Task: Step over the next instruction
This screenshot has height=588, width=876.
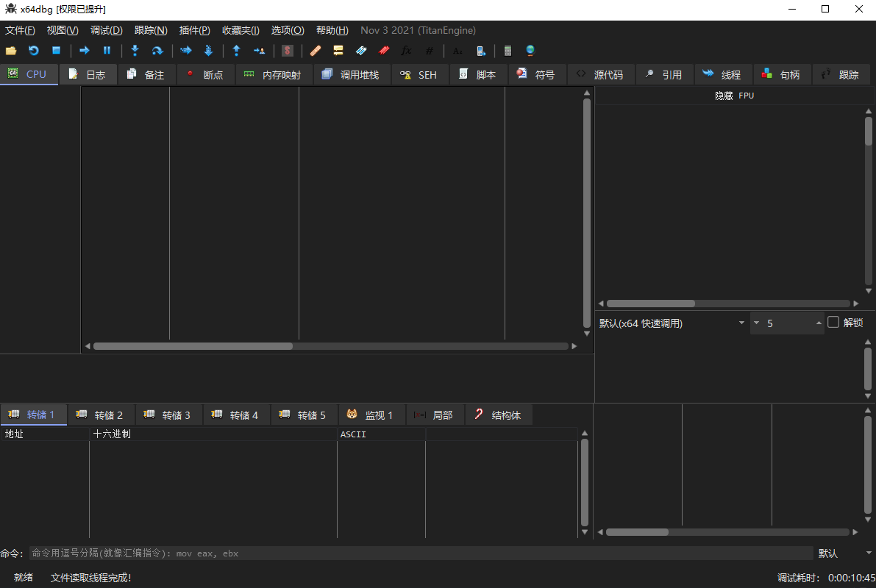Action: (157, 51)
